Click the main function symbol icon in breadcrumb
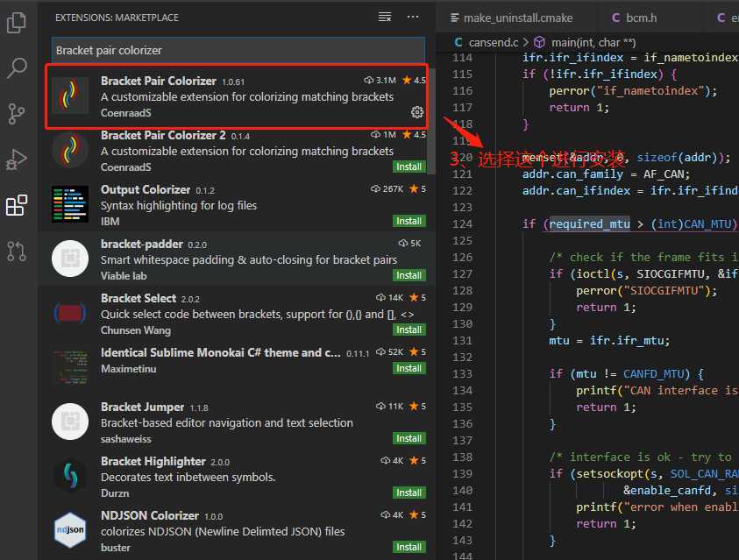This screenshot has width=739, height=560. pos(540,42)
